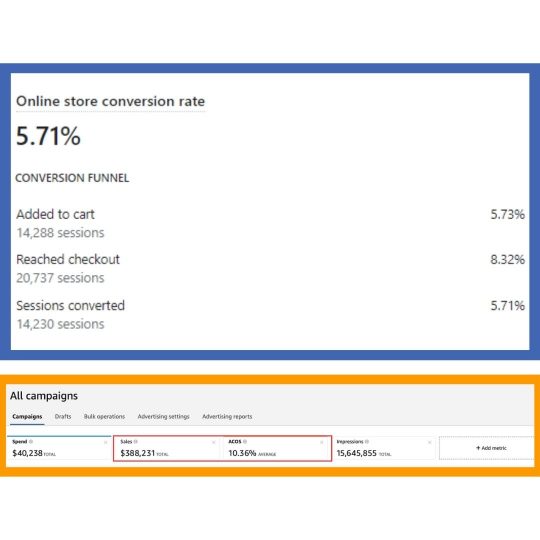Screen dimensions: 540x540
Task: Click the Added to cart funnel row
Action: (x=270, y=223)
